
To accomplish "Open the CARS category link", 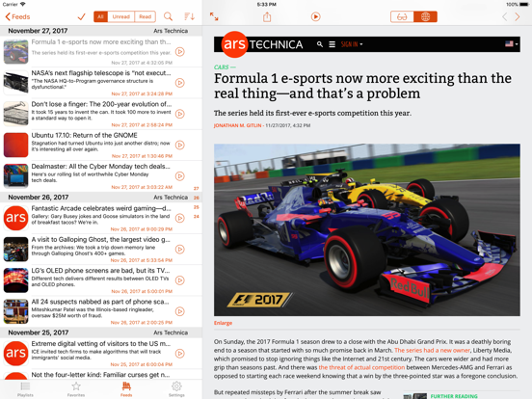I will pos(222,67).
